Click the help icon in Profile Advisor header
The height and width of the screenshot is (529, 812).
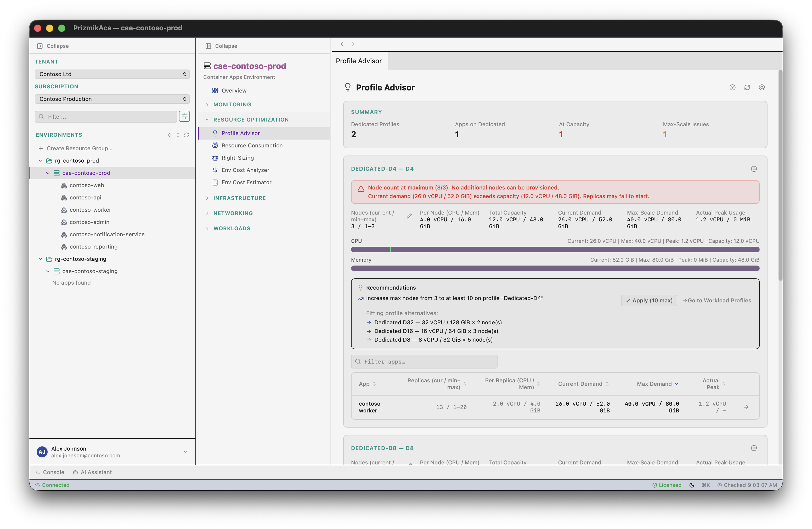(x=732, y=88)
